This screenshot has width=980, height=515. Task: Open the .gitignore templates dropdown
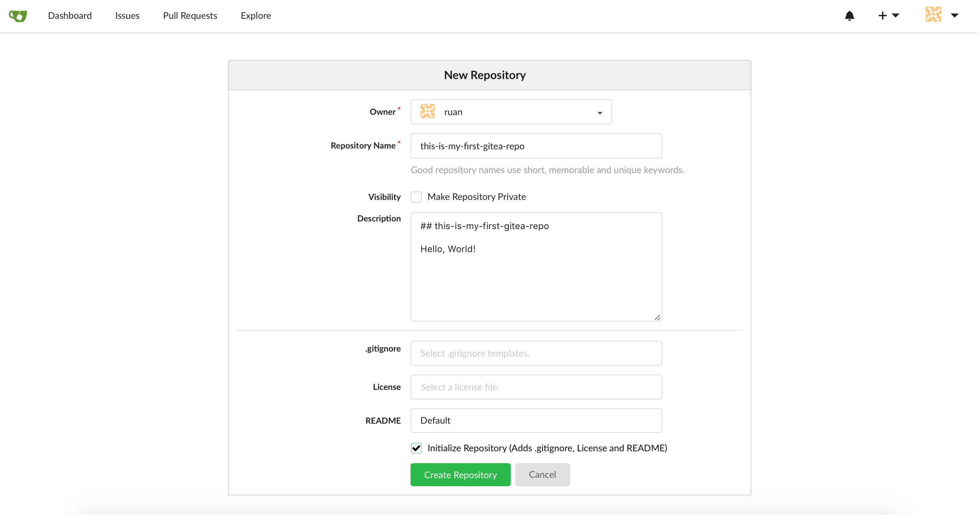click(536, 353)
